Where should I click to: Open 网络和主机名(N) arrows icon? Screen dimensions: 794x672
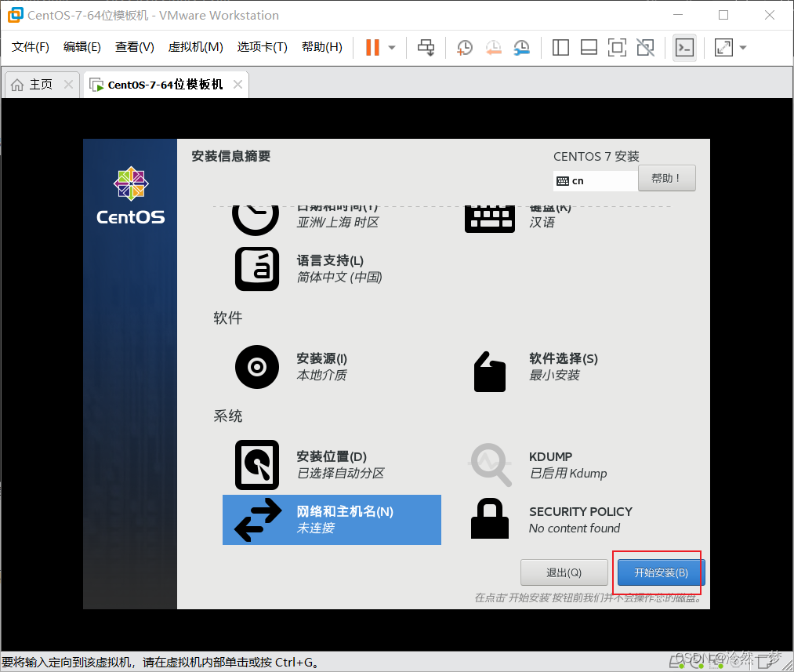point(258,520)
